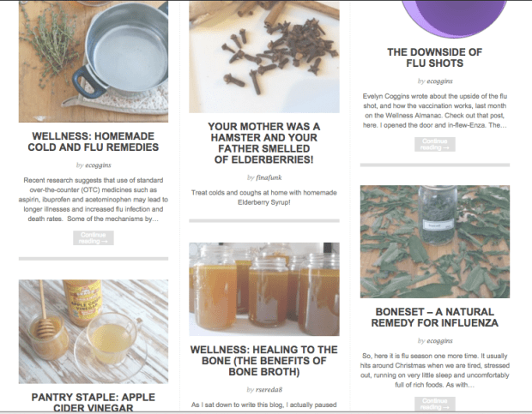Click the purple circle image above Flu Shots
This screenshot has height=414, width=532.
454,19
